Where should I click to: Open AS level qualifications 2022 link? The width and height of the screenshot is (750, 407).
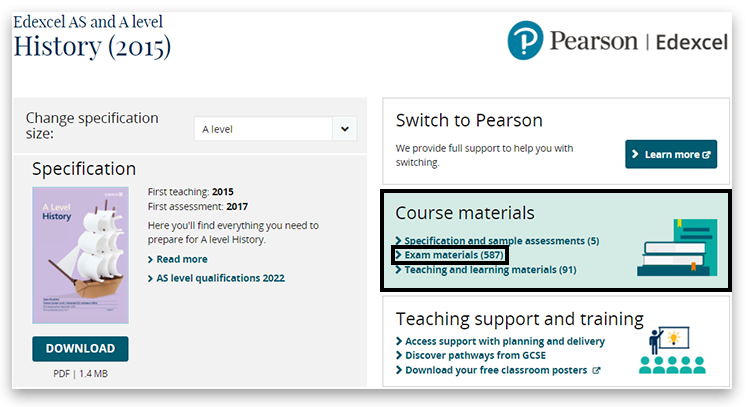click(x=220, y=278)
